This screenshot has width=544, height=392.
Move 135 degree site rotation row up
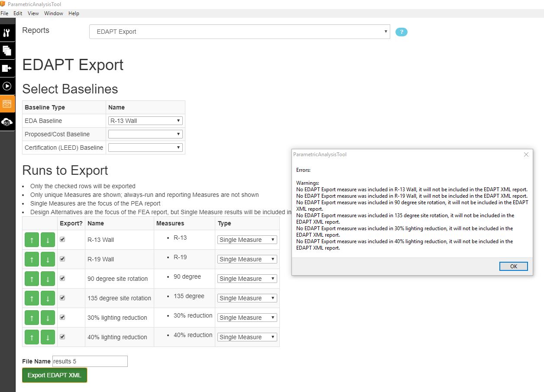tap(32, 298)
